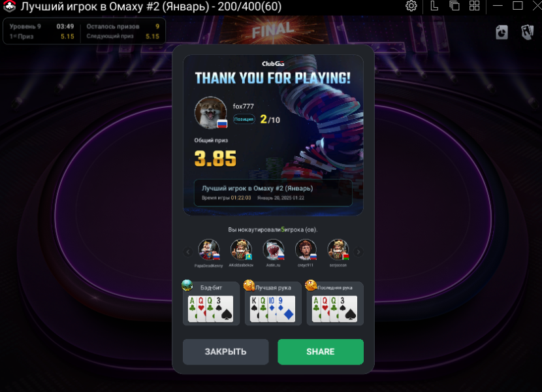Click the ClubGG app logo in title bar
The width and height of the screenshot is (542, 392).
pos(9,7)
